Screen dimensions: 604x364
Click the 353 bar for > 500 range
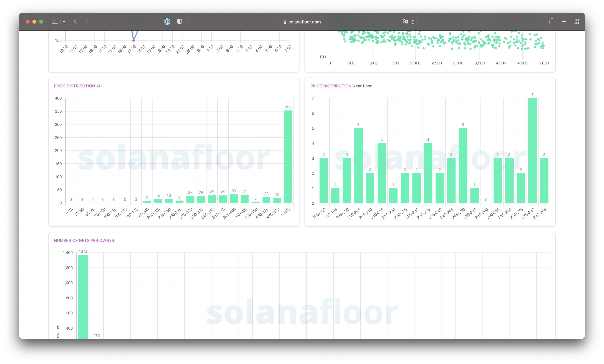pos(288,157)
